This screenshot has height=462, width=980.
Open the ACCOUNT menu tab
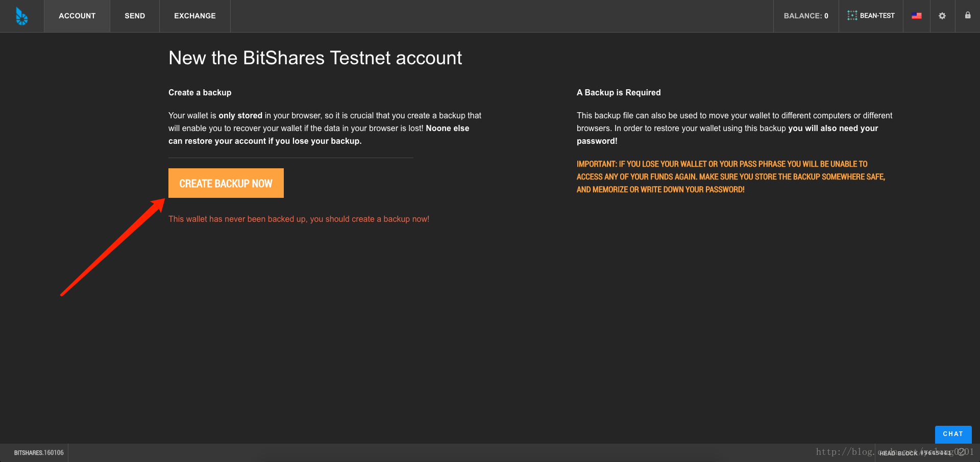coord(77,16)
